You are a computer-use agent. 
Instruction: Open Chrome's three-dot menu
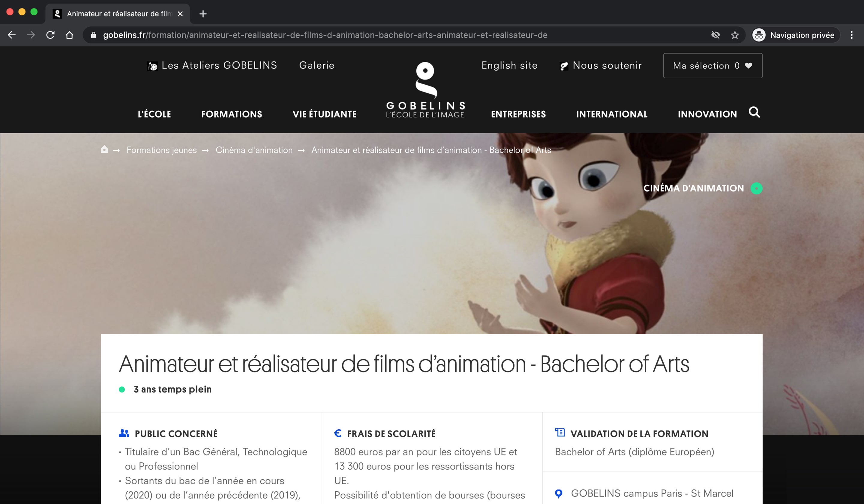(851, 35)
